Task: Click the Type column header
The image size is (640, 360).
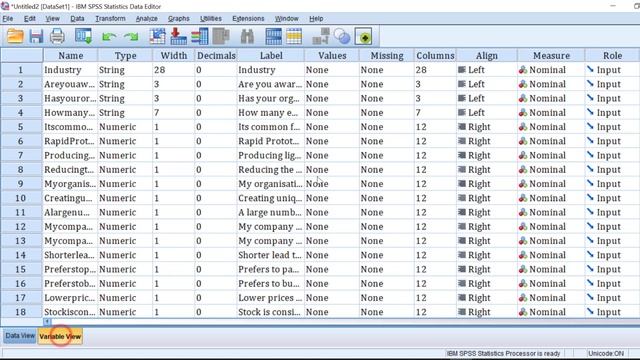Action: [125, 56]
